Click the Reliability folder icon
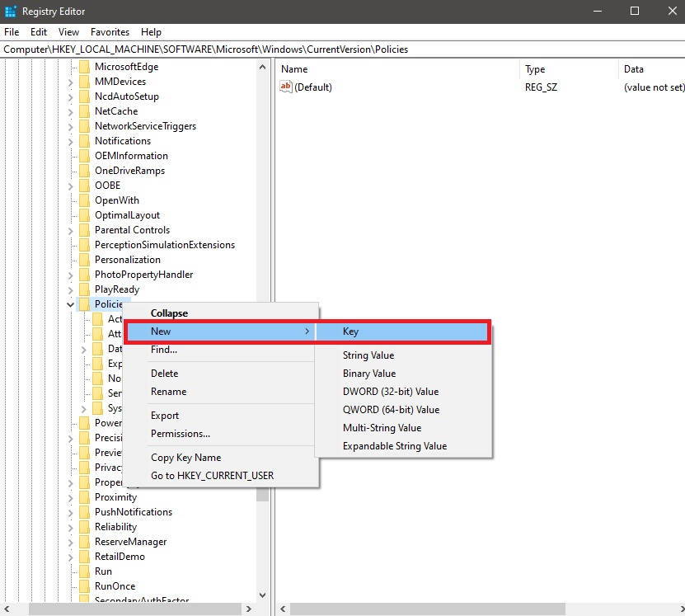685x616 pixels. 86,526
